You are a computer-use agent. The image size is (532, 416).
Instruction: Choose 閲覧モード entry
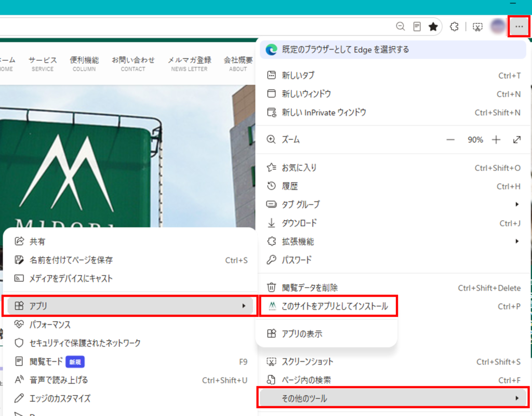[130, 362]
